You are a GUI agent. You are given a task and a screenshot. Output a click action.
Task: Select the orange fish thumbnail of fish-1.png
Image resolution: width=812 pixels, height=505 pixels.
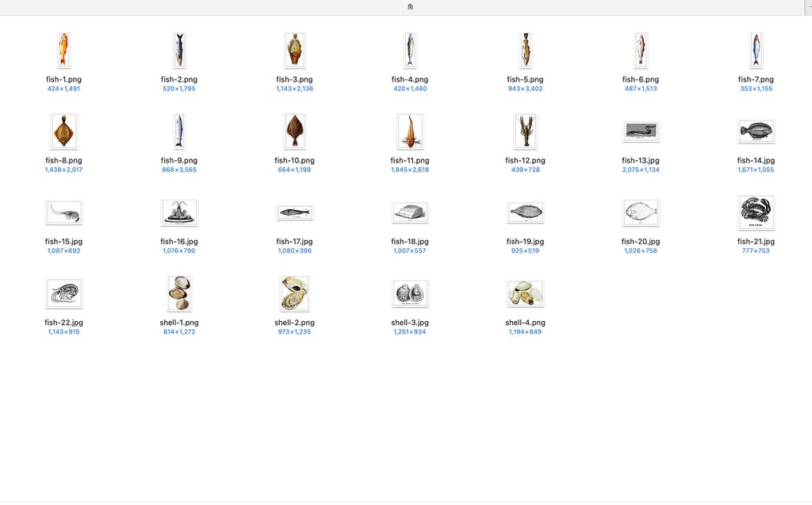(x=63, y=50)
